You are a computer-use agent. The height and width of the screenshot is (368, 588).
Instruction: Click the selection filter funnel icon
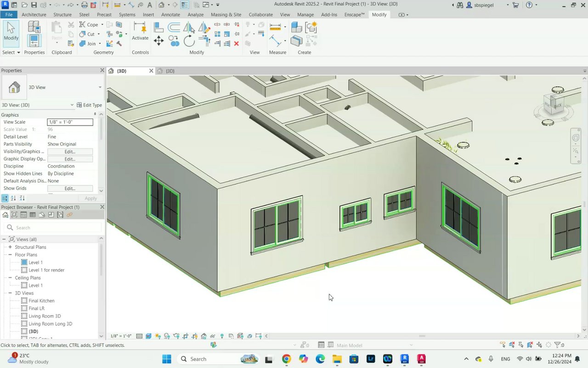557,345
